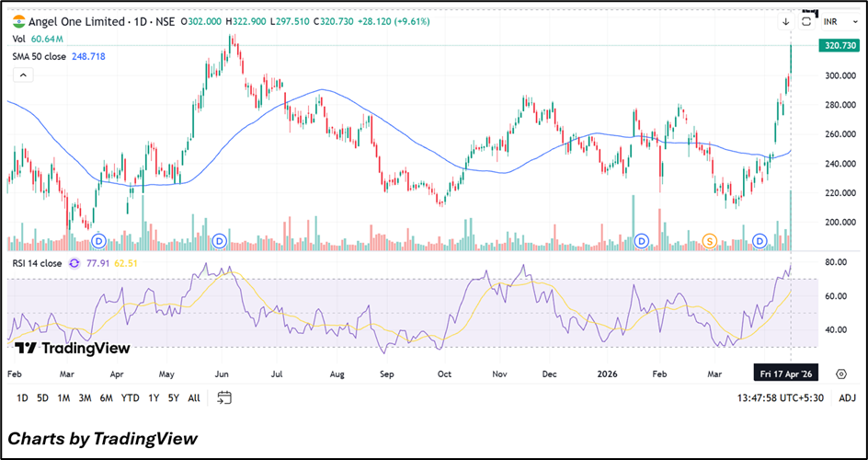The height and width of the screenshot is (460, 868).
Task: Toggle the ADJ adjusted data button
Action: [847, 397]
